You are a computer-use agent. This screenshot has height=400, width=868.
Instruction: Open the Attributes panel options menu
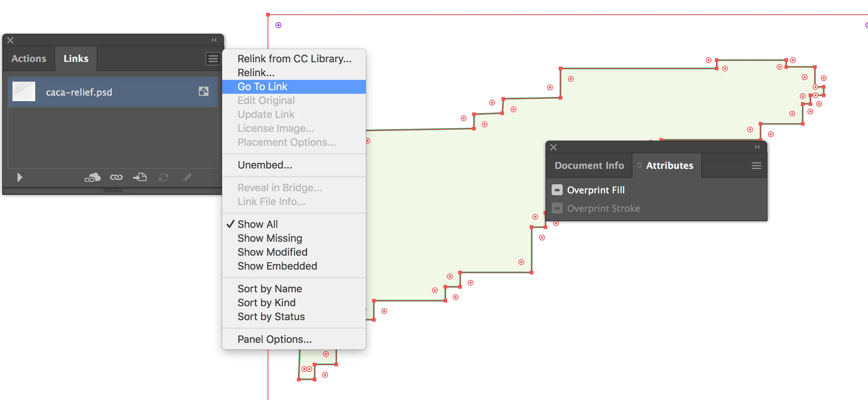click(756, 166)
